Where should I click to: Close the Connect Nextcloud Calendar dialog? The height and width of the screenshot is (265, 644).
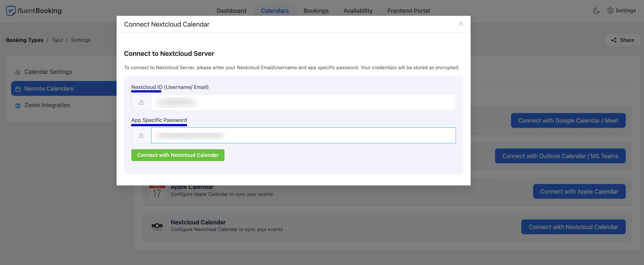[461, 24]
